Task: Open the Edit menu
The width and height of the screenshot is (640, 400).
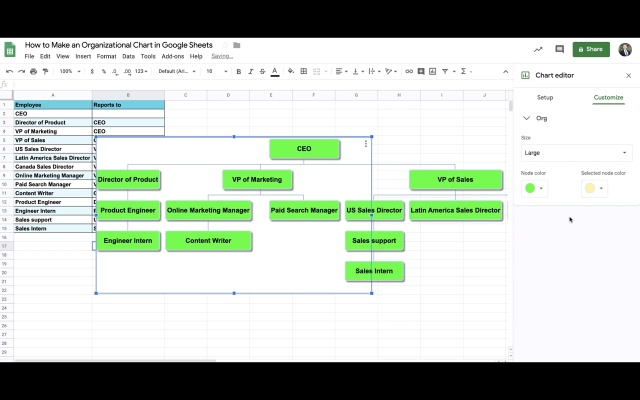Action: (45, 56)
